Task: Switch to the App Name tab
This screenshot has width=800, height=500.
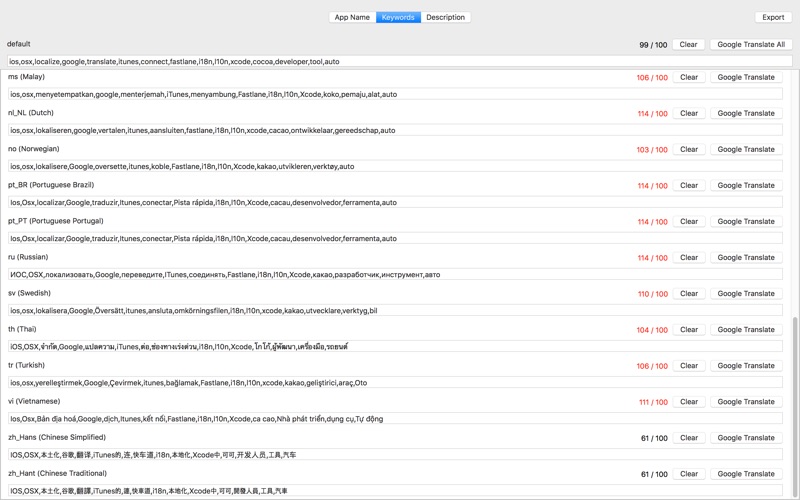Action: click(x=352, y=17)
